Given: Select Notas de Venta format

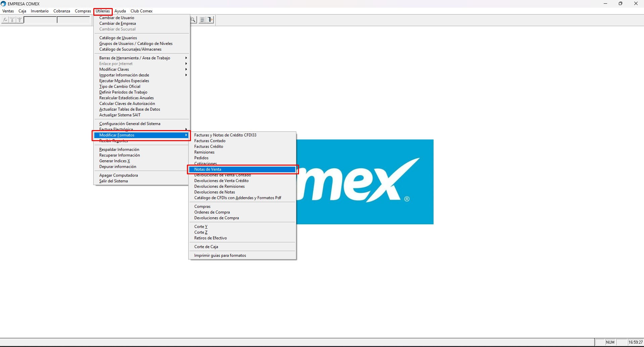Looking at the screenshot, I should tap(242, 169).
